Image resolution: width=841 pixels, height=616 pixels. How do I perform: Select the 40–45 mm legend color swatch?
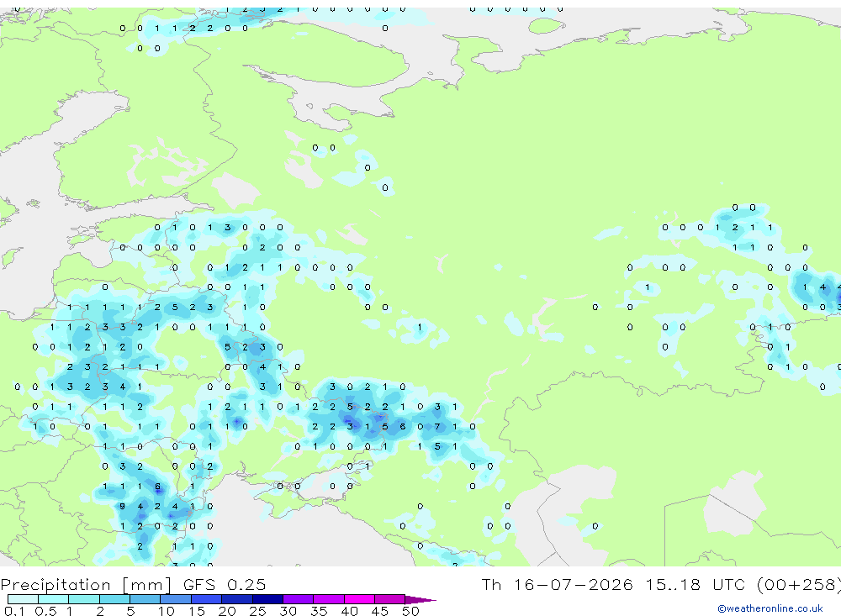tap(359, 599)
